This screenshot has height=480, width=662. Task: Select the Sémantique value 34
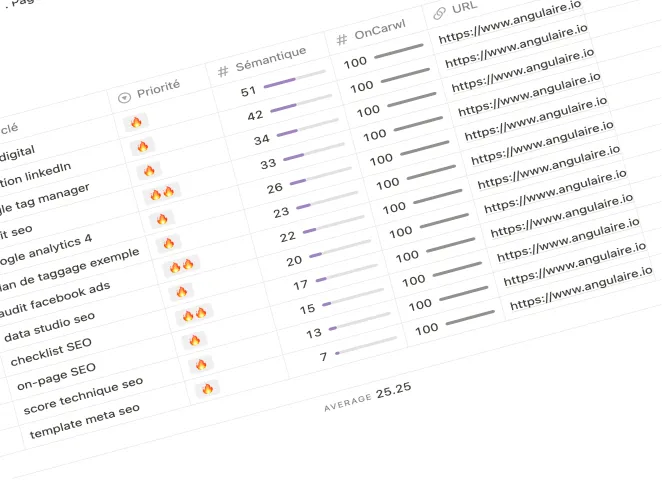coord(262,139)
